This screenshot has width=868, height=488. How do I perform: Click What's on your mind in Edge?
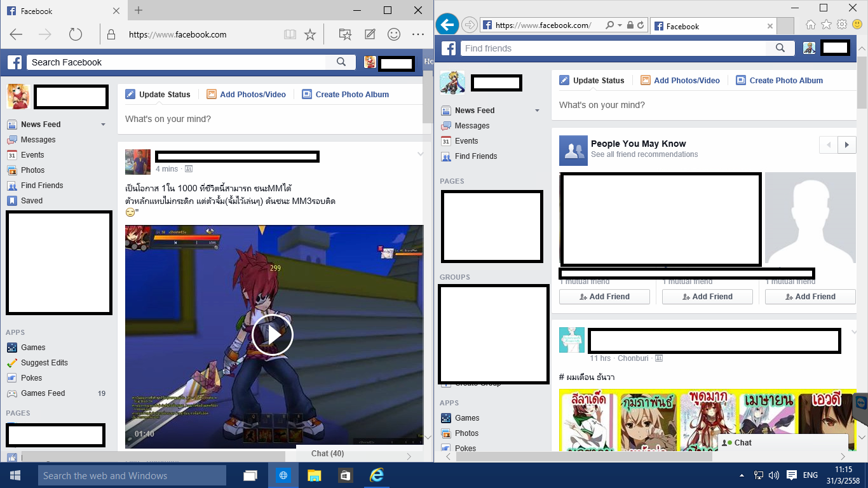pyautogui.click(x=168, y=119)
